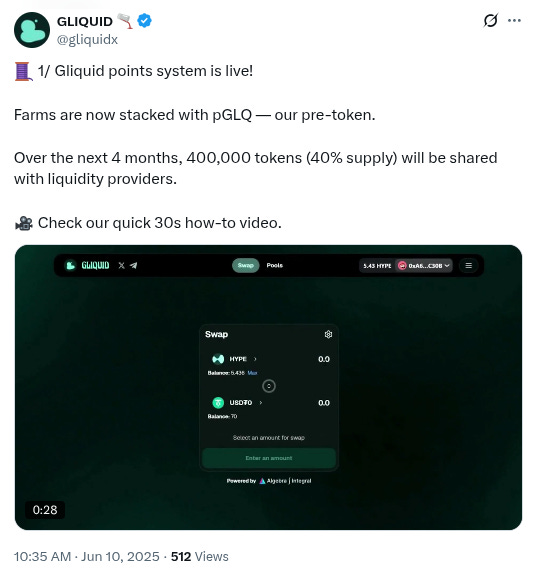This screenshot has width=535, height=577.
Task: Open the hamburger menu in the app header
Action: click(468, 265)
